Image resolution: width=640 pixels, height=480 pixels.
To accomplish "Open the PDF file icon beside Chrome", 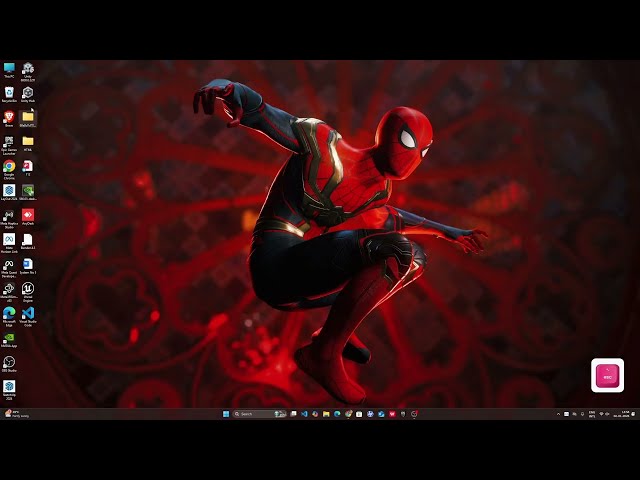I will (28, 168).
